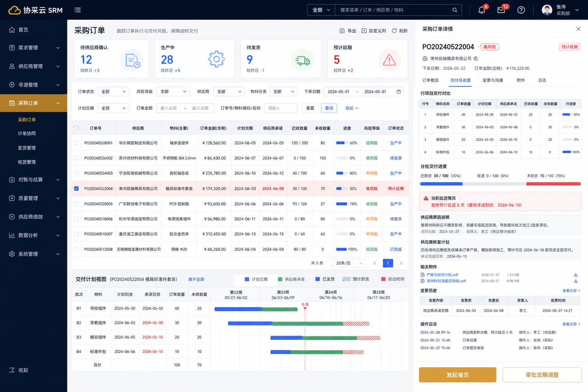Download the 产能与加班计划.pdf attachment
Image resolution: width=588 pixels, height=392 pixels.
[x=576, y=275]
